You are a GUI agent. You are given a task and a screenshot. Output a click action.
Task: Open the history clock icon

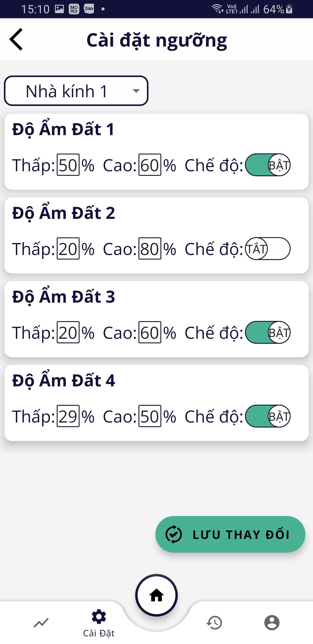(214, 622)
